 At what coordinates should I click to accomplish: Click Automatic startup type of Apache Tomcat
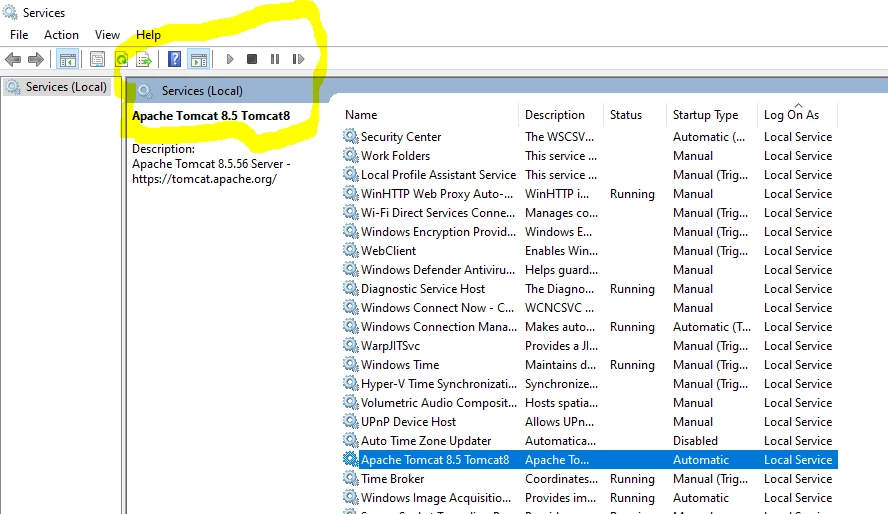coord(701,460)
